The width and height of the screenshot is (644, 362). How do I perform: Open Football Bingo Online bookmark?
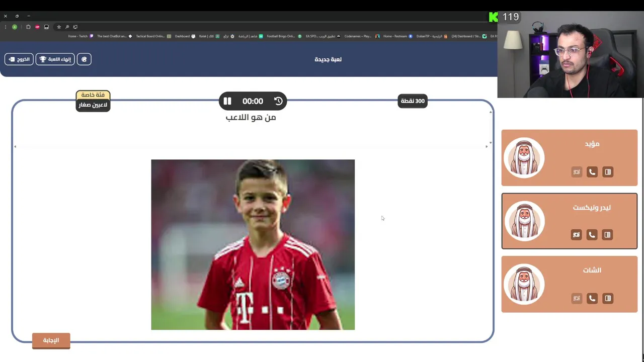284,36
